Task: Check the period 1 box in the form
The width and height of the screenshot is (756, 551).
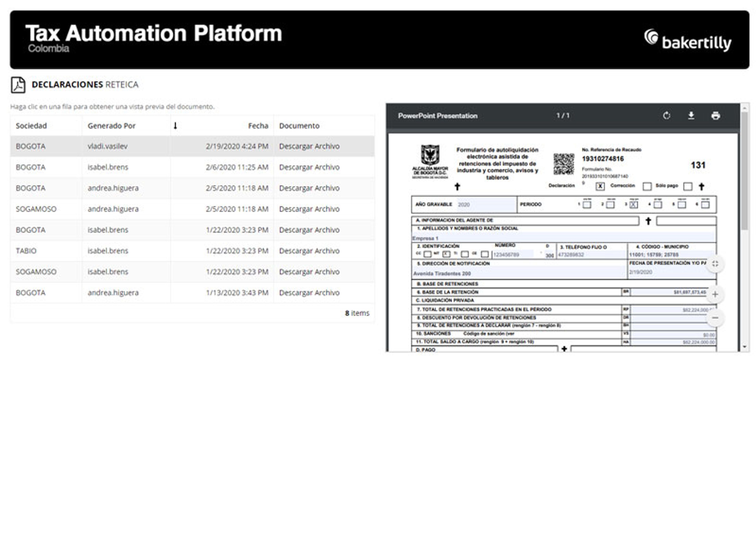Action: (x=587, y=204)
